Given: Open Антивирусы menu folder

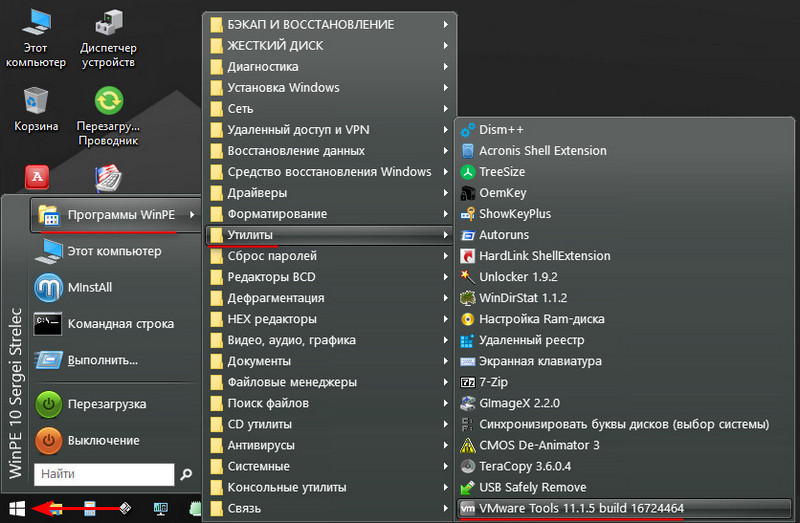Looking at the screenshot, I should (x=330, y=445).
